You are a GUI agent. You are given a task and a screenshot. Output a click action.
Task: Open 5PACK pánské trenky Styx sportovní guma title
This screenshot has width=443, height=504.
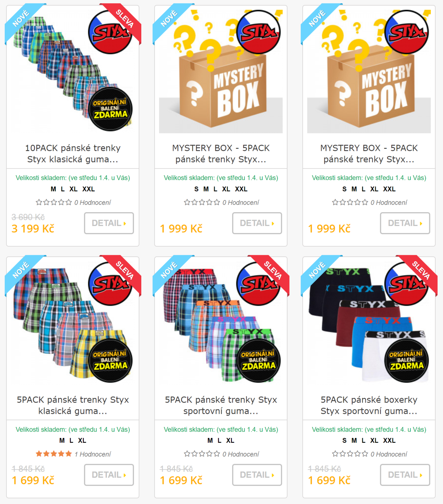(x=221, y=405)
